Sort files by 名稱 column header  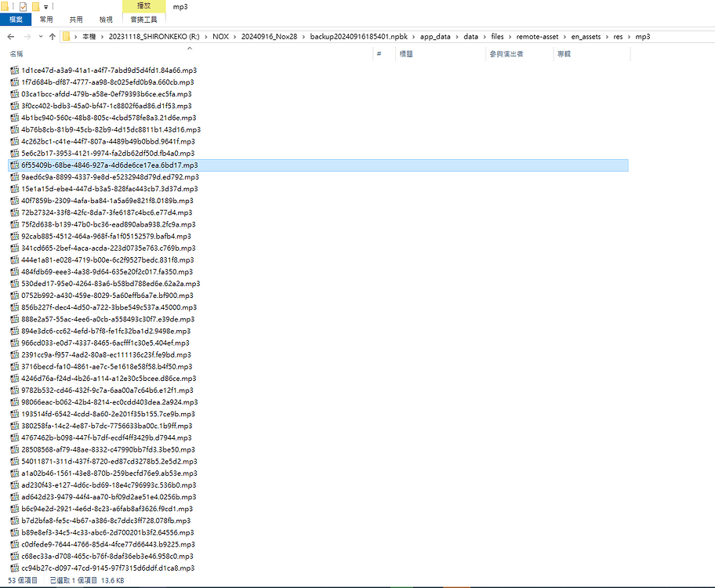[x=16, y=54]
